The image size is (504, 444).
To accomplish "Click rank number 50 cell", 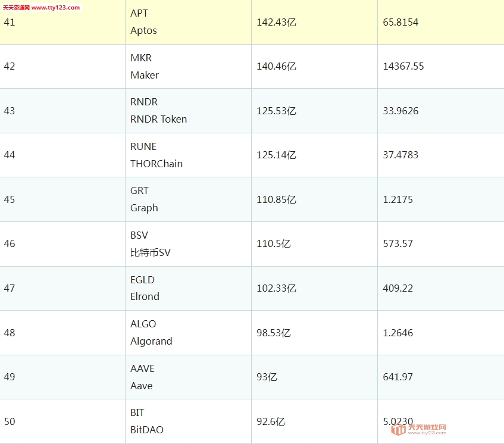I will pos(62,421).
